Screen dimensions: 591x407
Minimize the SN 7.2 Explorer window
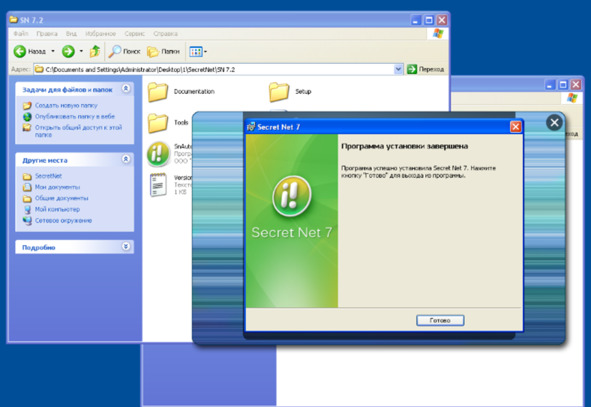pyautogui.click(x=416, y=20)
